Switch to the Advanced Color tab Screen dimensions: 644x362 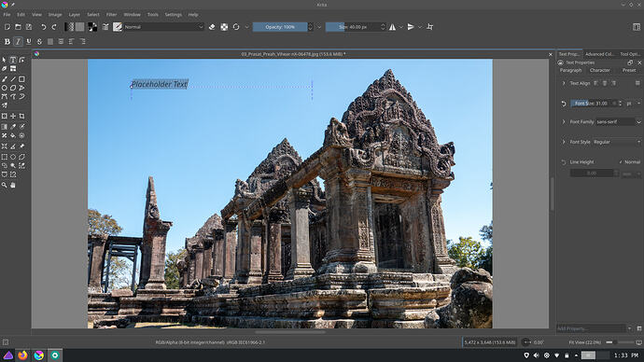coord(599,54)
